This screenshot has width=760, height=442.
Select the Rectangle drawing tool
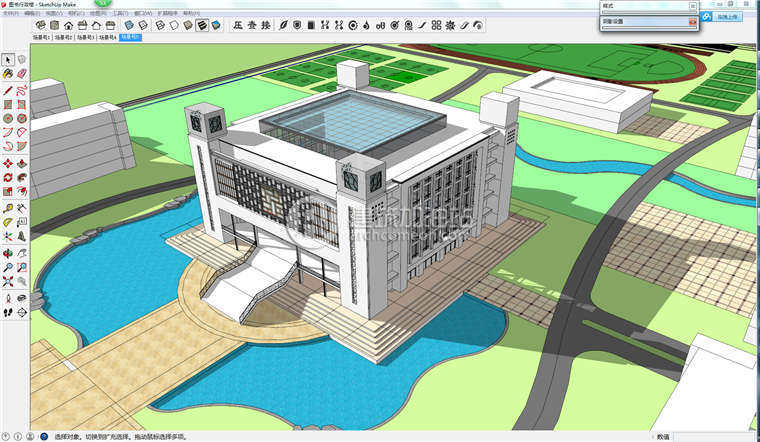click(8, 104)
